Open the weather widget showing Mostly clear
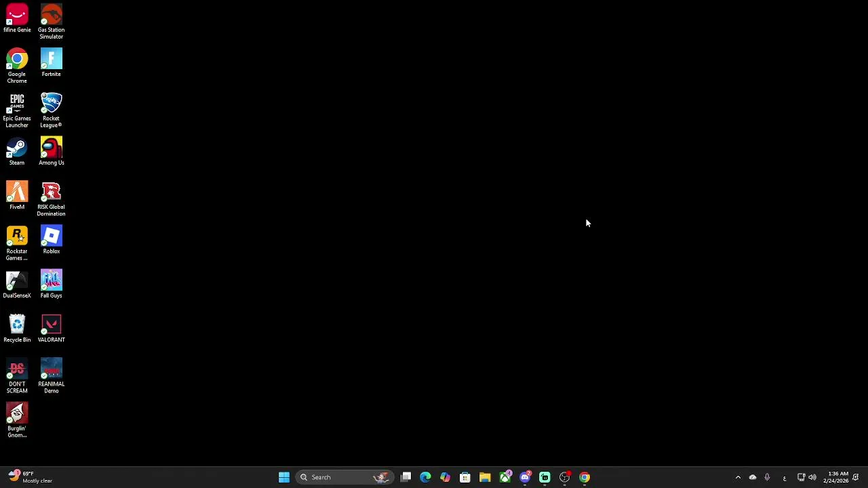868x488 pixels. pos(30,477)
